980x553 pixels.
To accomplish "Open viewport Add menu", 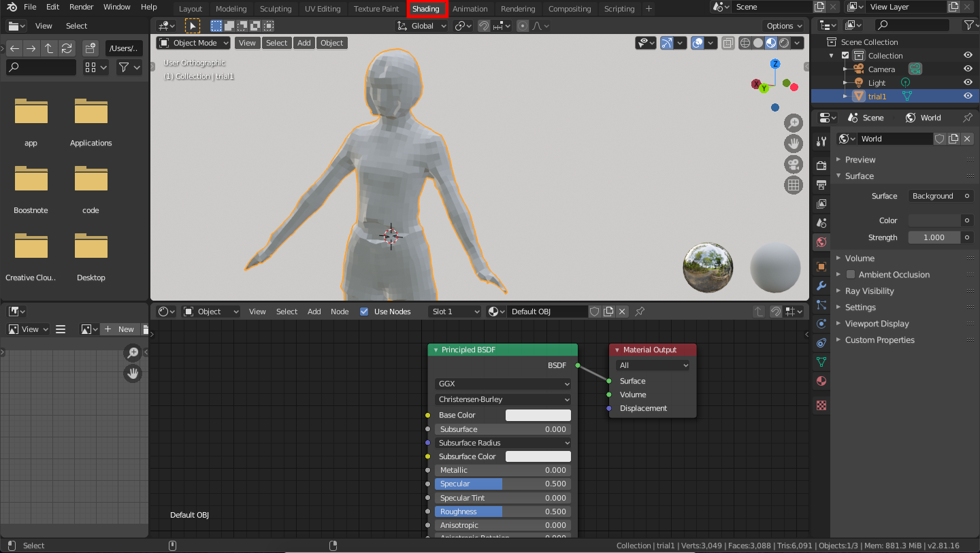I will pos(304,43).
